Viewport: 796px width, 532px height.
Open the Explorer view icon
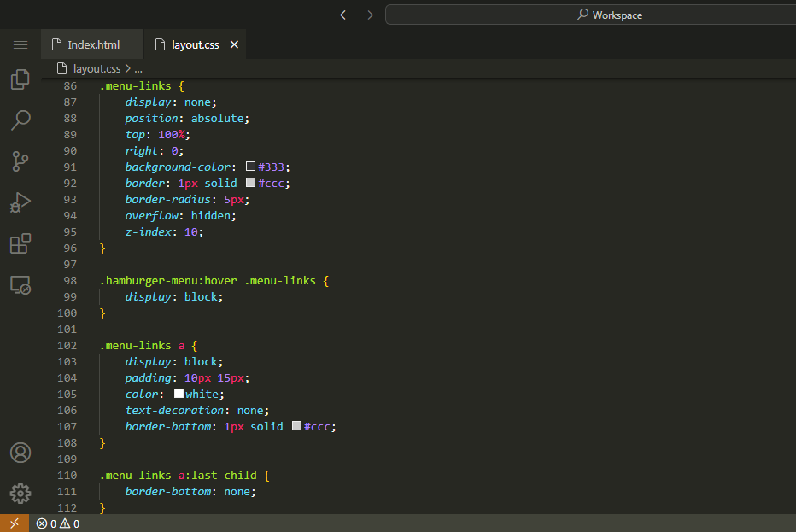tap(20, 79)
